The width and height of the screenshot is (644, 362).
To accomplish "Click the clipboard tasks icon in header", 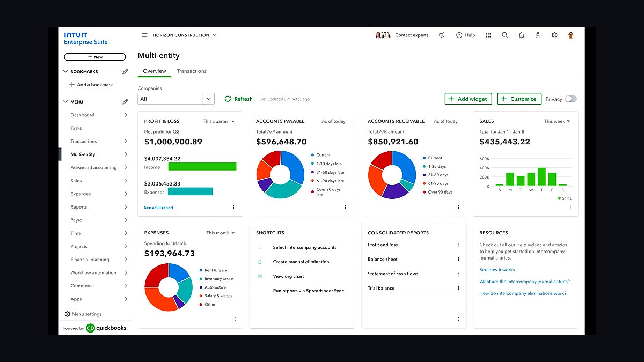I will click(x=538, y=35).
